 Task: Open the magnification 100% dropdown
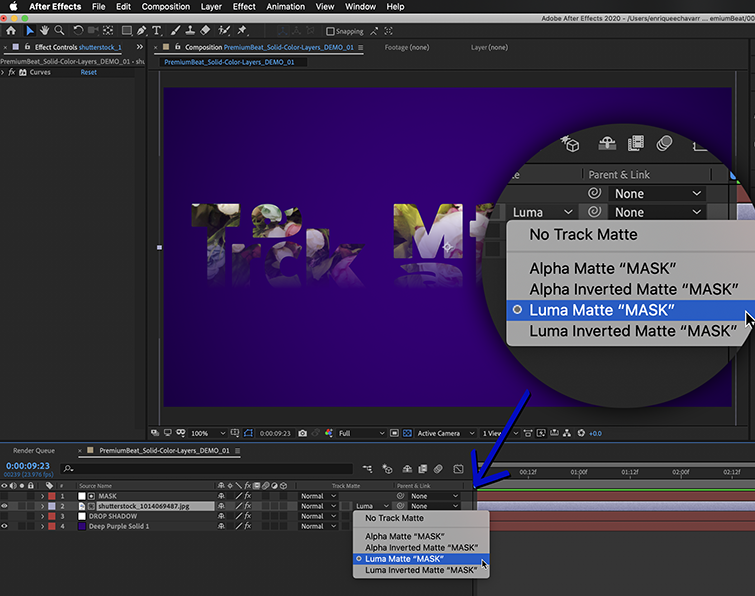[205, 433]
